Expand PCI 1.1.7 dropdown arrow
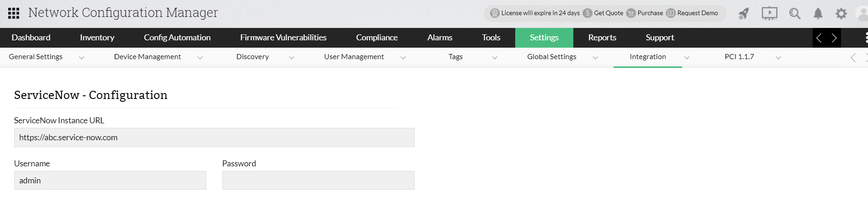This screenshot has height=203, width=868. point(778,58)
